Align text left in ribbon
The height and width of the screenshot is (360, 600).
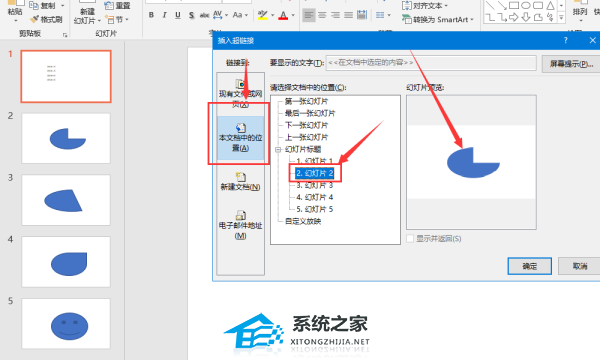tap(309, 15)
